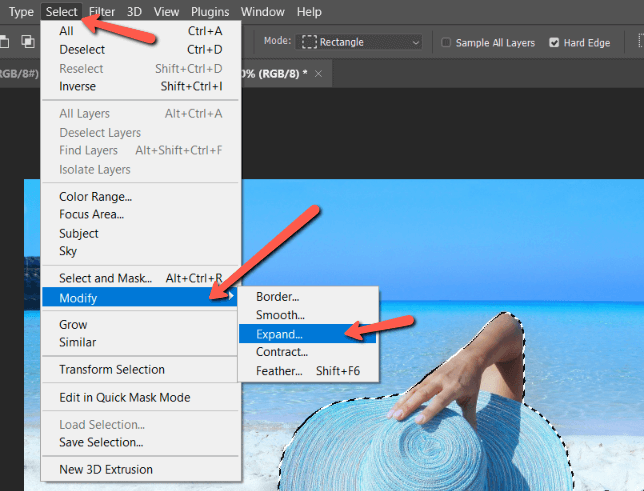The height and width of the screenshot is (491, 644).
Task: Select Color Range... menu entry
Action: tap(95, 197)
